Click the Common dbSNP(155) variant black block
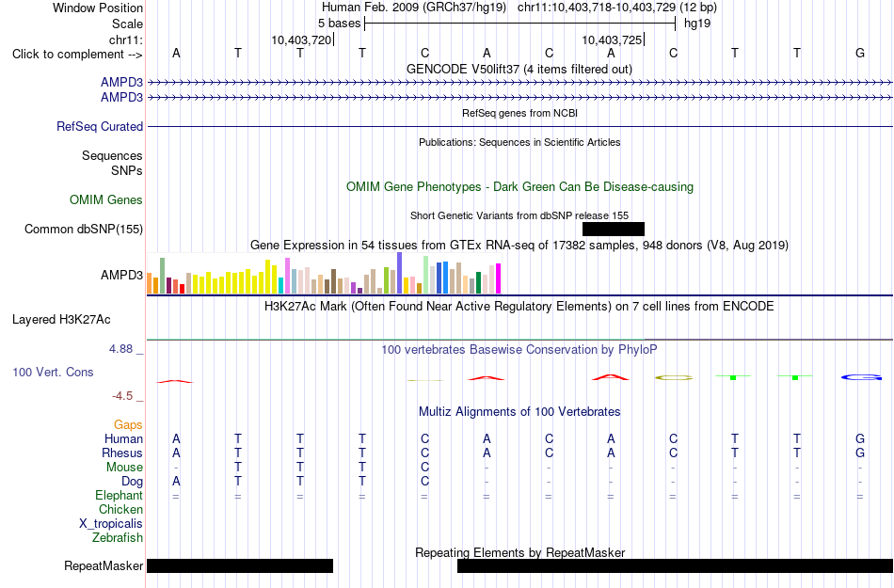The image size is (894, 588). (x=614, y=229)
